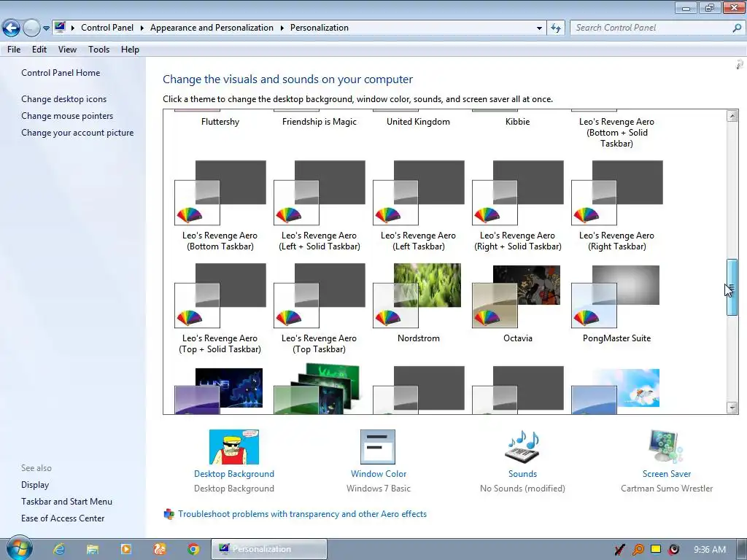Viewport: 747px width, 560px height.
Task: Open Desktop Background settings icon
Action: (234, 447)
